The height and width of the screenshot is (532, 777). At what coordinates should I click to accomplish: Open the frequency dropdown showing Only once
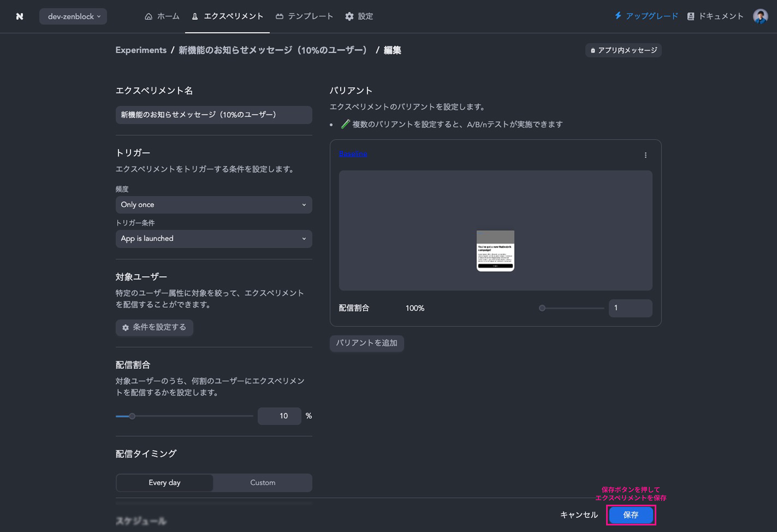[214, 205]
